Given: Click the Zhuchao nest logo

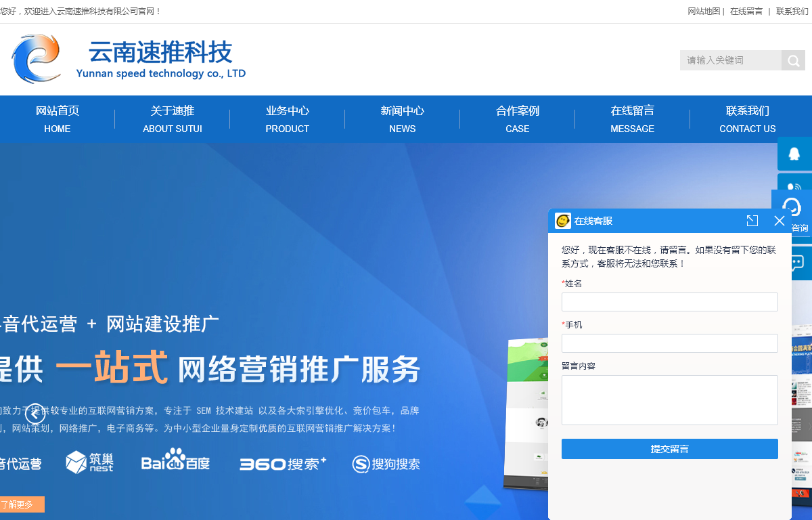Looking at the screenshot, I should pyautogui.click(x=89, y=462).
